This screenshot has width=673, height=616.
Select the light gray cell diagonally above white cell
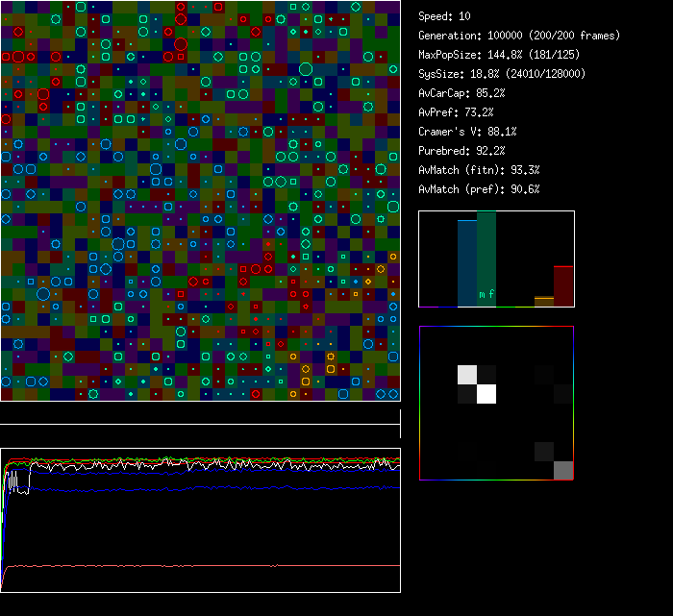(x=466, y=374)
